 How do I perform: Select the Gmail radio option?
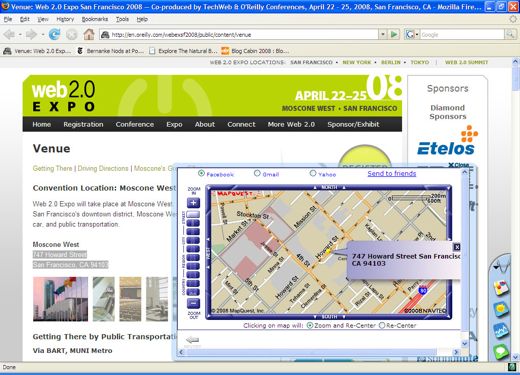257,173
